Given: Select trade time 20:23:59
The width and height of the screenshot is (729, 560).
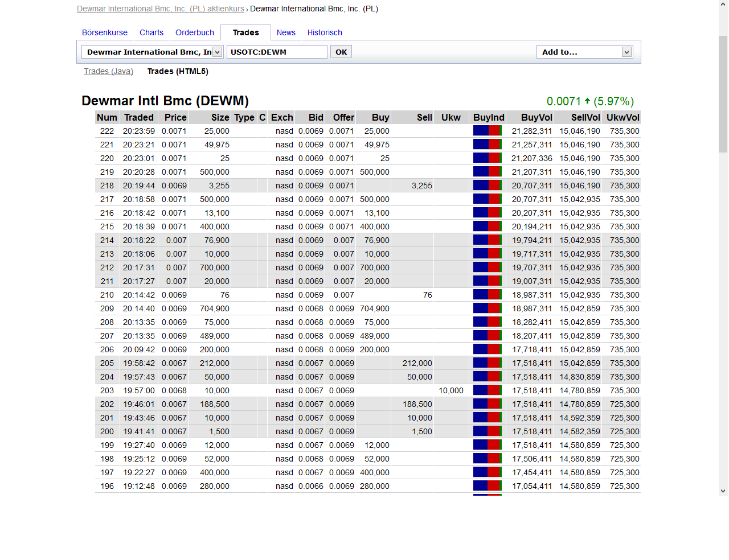Looking at the screenshot, I should pyautogui.click(x=139, y=131).
